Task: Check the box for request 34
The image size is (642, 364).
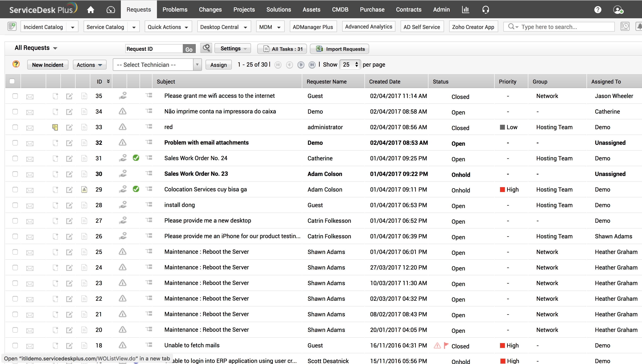Action: pos(15,112)
